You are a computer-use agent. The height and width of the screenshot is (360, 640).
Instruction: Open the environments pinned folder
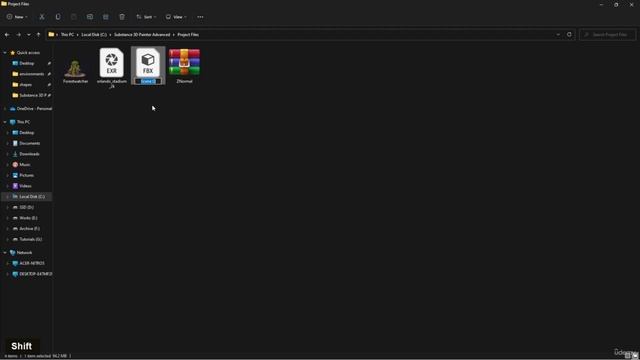[x=31, y=74]
